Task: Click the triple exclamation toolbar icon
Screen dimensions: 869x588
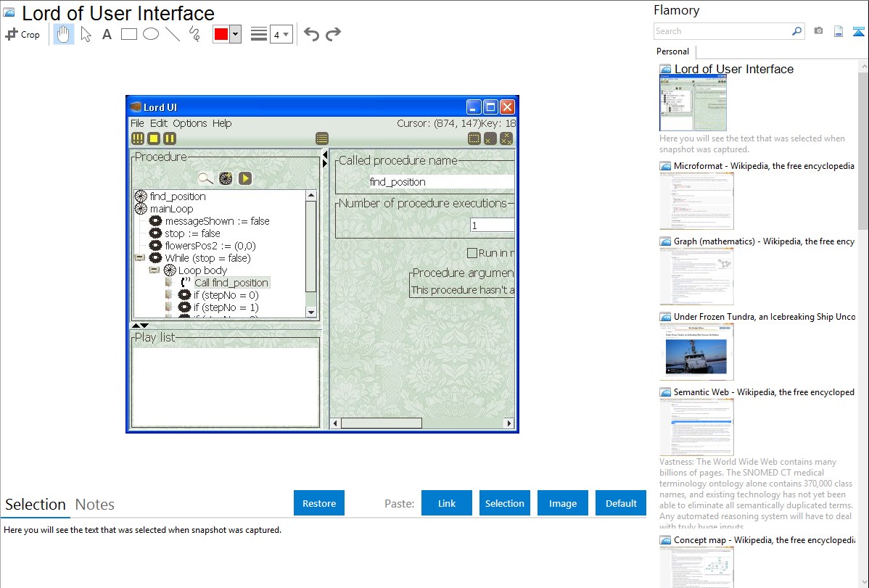Action: (138, 139)
